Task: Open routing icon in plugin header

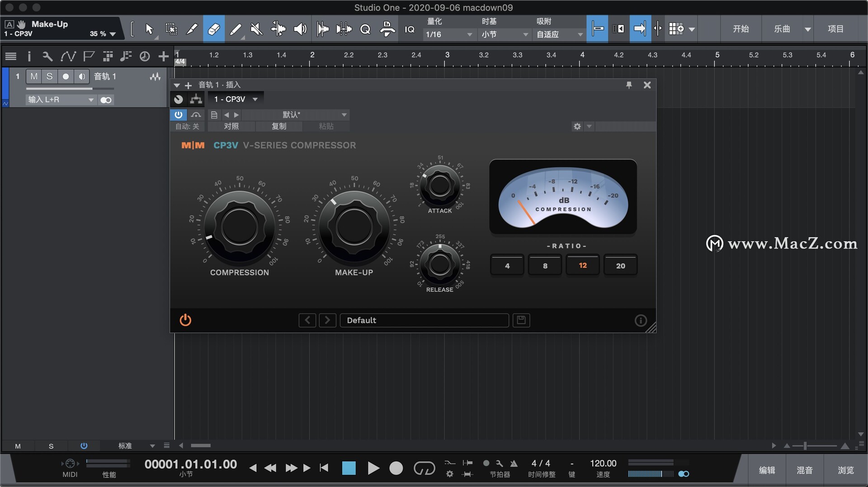Action: pos(196,99)
